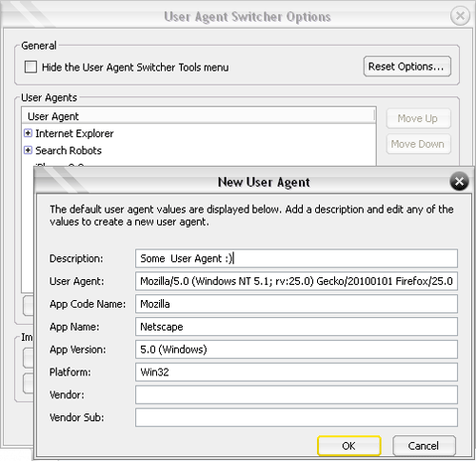Click into the User Agent string field
Viewport: 476px width, 461px height.
coord(296,281)
